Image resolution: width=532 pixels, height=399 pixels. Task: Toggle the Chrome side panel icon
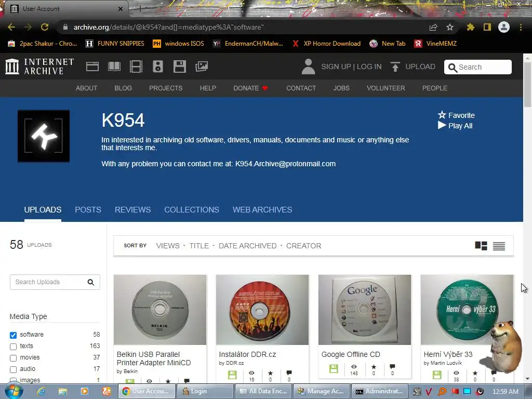(x=487, y=27)
